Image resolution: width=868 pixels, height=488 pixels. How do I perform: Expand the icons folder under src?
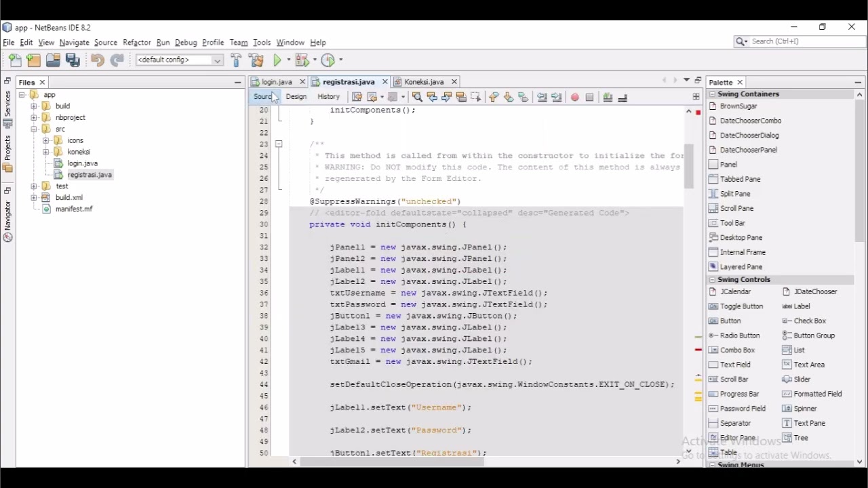45,141
